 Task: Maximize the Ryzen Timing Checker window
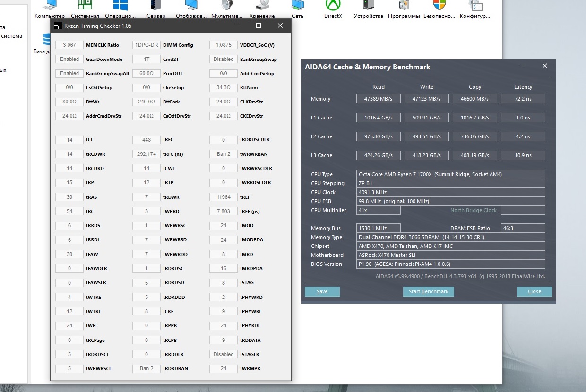click(259, 26)
